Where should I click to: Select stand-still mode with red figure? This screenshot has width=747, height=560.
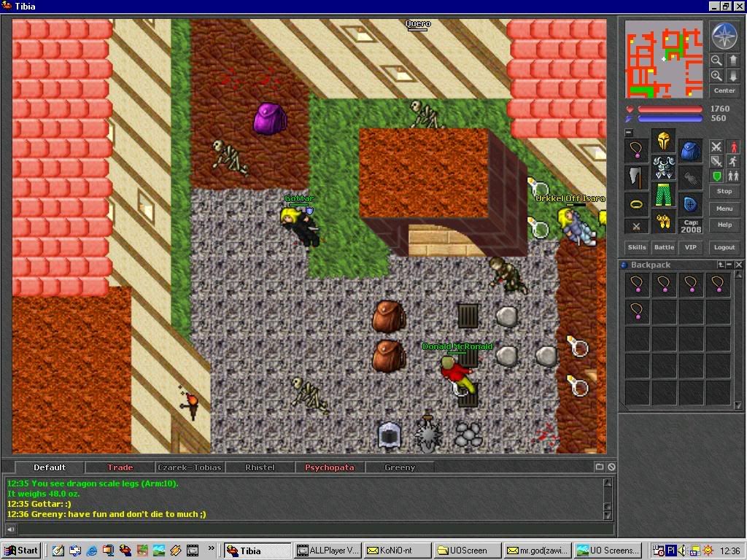pyautogui.click(x=733, y=147)
